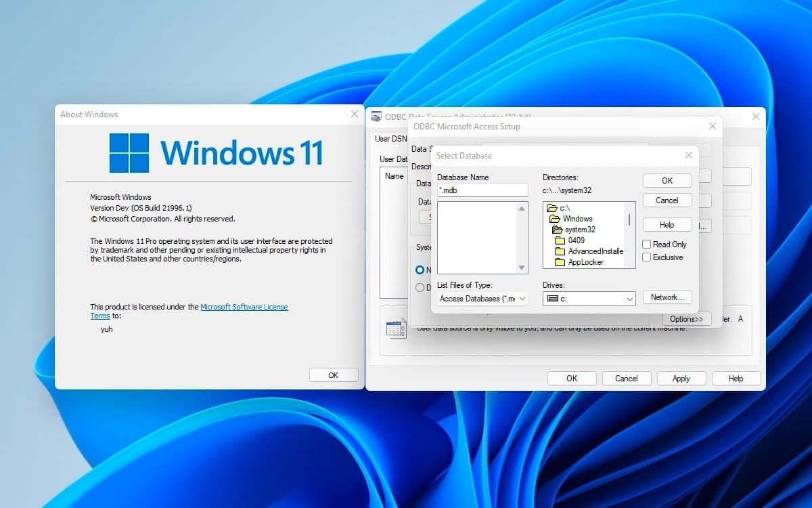Click the Windows 11 logo
Screen dimensions: 812x508
pos(129,153)
